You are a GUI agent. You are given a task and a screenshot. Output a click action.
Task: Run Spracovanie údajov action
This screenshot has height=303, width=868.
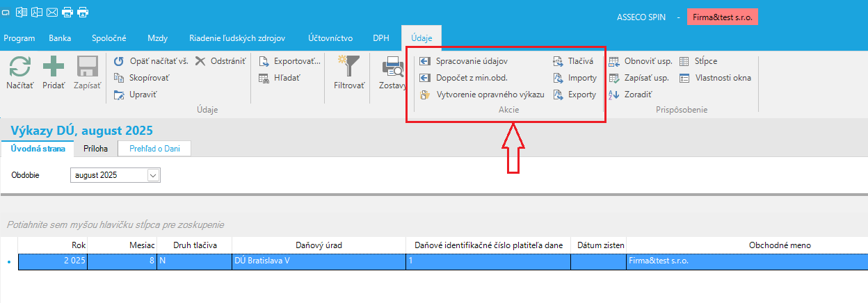point(471,61)
